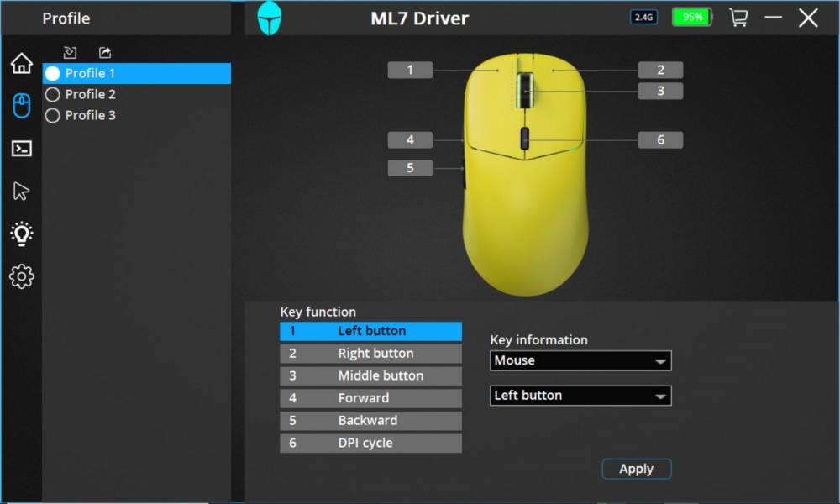Click mouse diagram label 6
The height and width of the screenshot is (504, 840).
(x=660, y=139)
